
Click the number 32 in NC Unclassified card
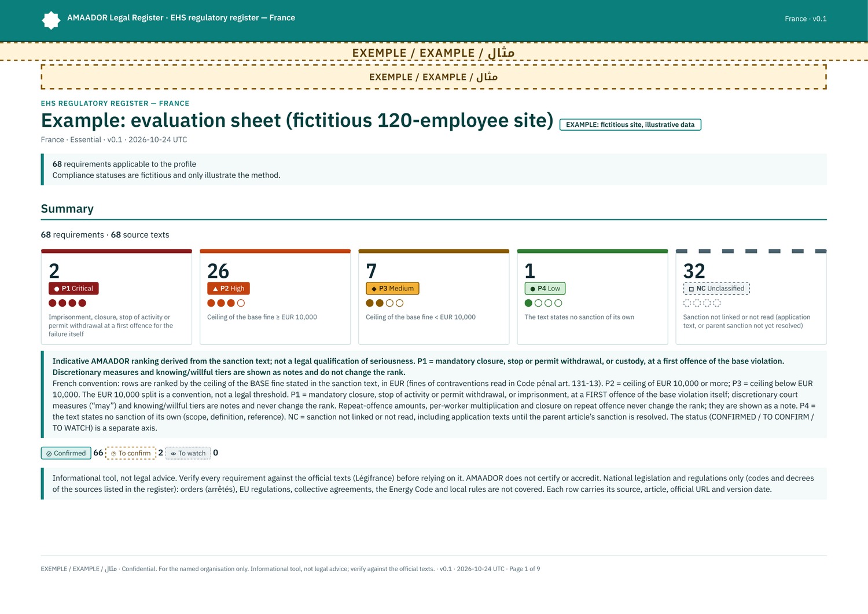click(x=694, y=271)
